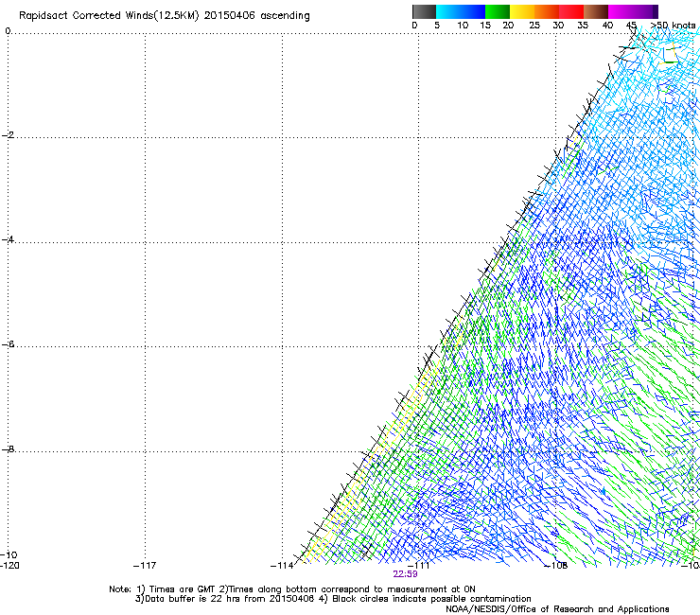Viewport: 700px width, 615px height.
Task: Click the '25' label under the legend
Action: coord(534,26)
